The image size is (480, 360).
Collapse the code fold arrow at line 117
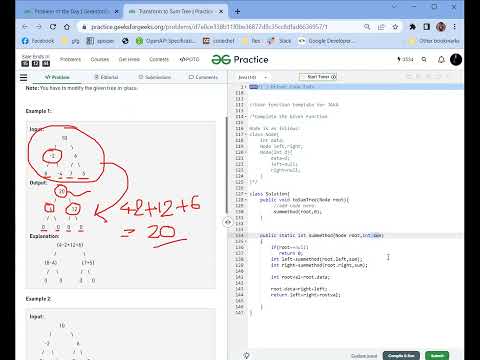point(246,134)
